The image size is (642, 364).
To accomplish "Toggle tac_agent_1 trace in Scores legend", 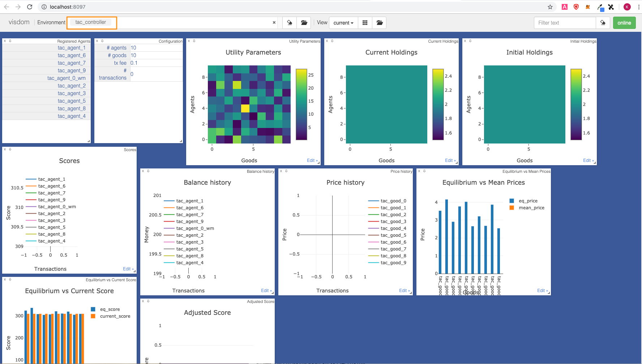I will coord(46,179).
